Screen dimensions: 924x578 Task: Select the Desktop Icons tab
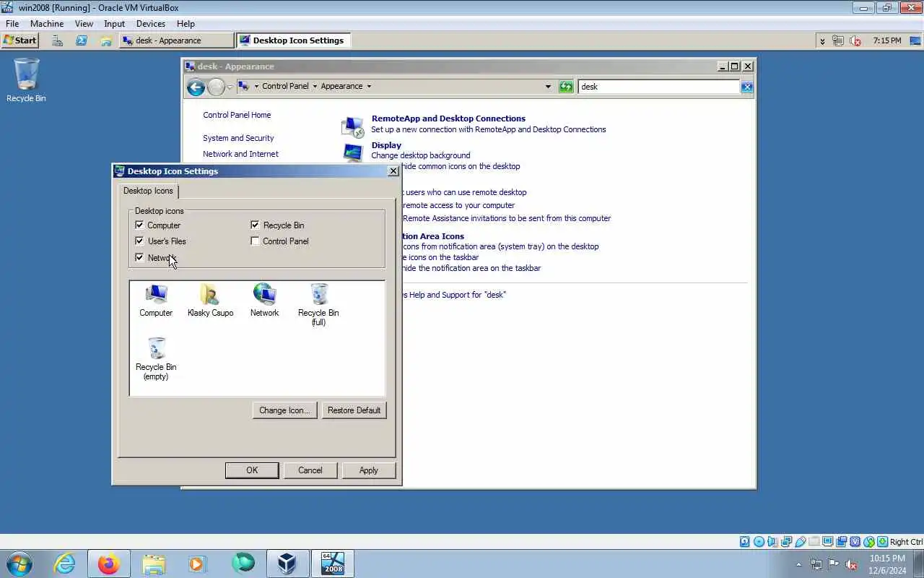click(148, 191)
